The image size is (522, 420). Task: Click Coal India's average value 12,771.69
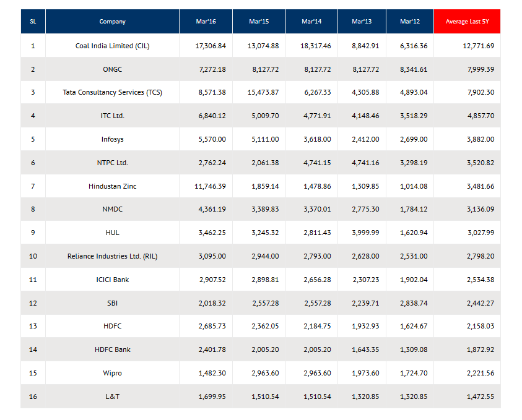pyautogui.click(x=479, y=46)
